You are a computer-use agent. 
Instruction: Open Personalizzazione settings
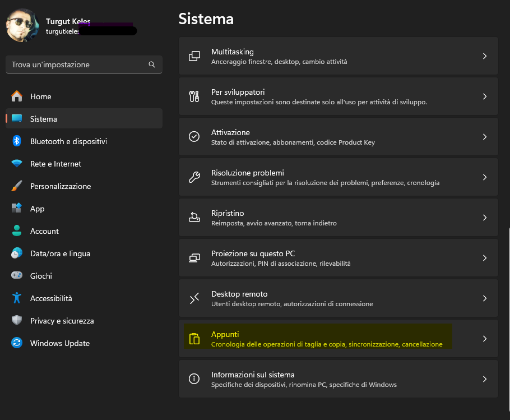click(x=61, y=186)
